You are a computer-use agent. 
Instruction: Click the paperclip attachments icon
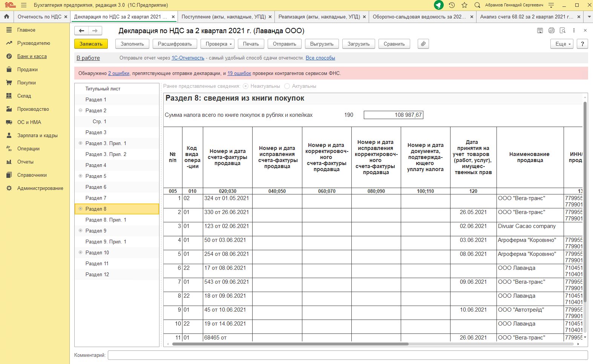[x=423, y=44]
